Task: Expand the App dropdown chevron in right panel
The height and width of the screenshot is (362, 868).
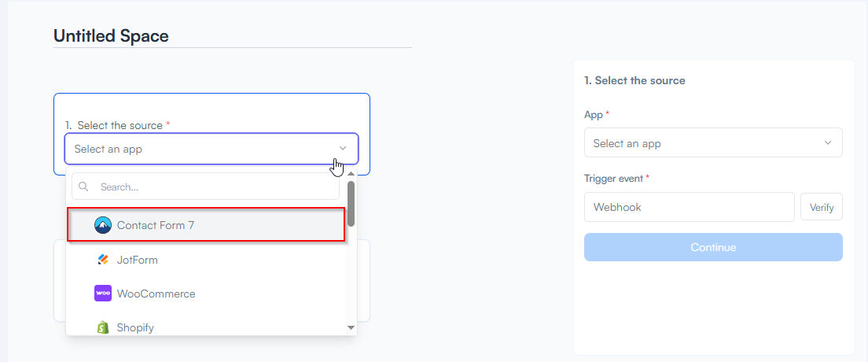Action: point(828,143)
